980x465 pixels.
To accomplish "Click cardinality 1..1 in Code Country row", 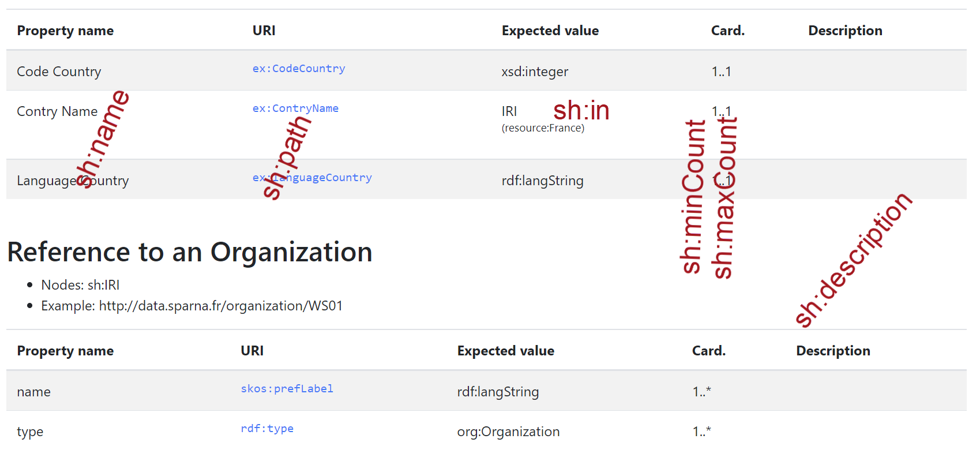I will (x=721, y=72).
